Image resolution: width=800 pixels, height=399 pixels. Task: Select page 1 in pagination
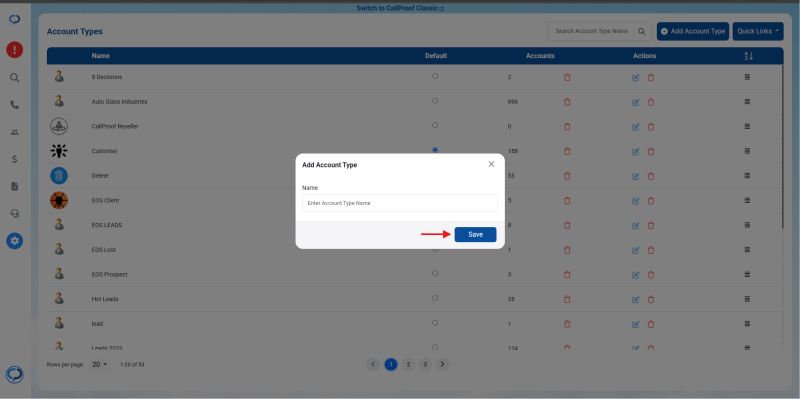coord(391,364)
